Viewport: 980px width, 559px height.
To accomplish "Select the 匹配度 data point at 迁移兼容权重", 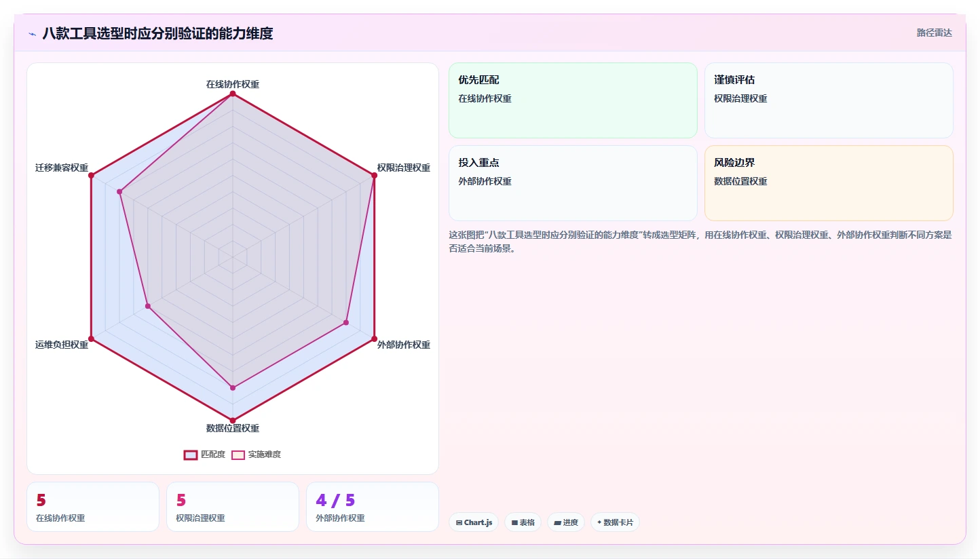I will [x=91, y=176].
